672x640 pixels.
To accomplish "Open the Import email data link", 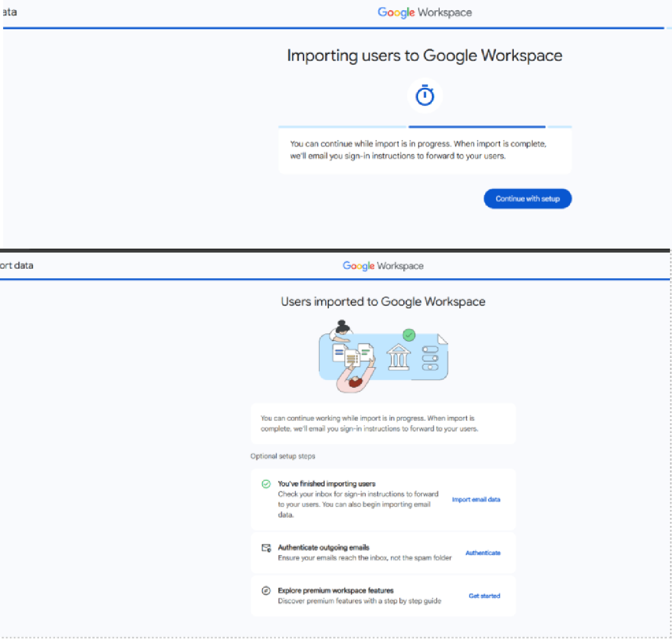I will coord(476,499).
